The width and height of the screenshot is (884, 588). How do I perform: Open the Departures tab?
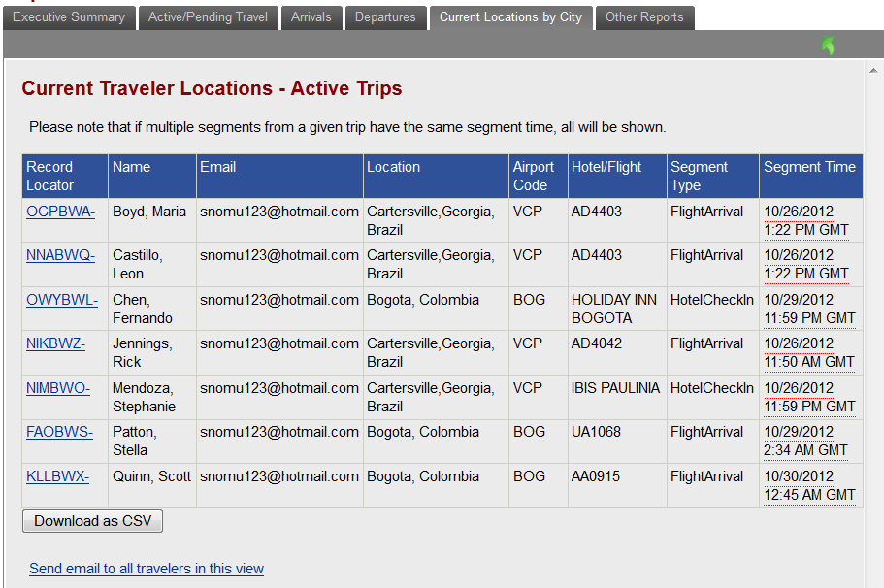click(385, 17)
